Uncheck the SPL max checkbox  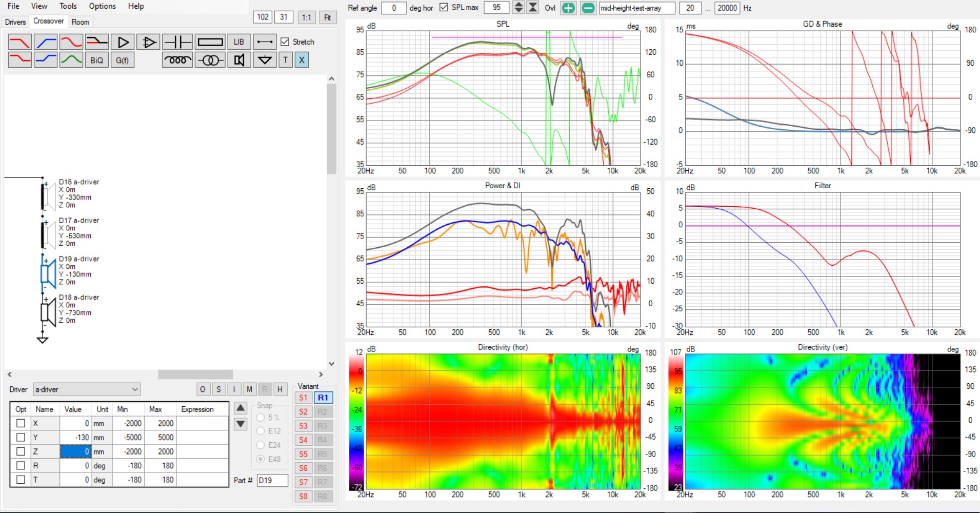click(444, 7)
